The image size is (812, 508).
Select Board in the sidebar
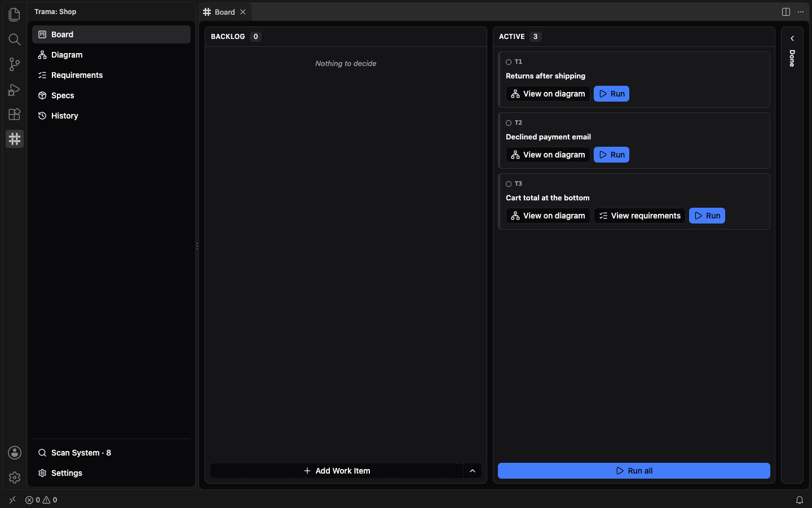[x=111, y=34]
